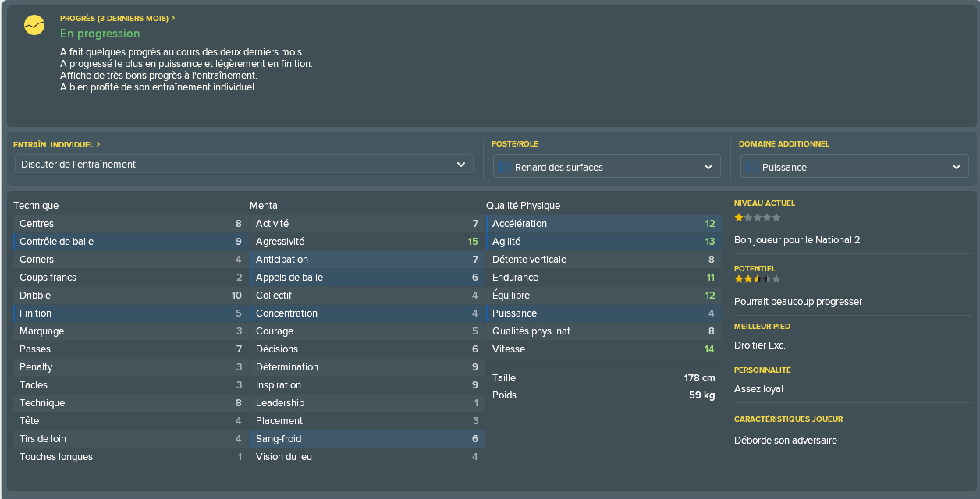
Task: Click the Mental column header
Action: [265, 206]
